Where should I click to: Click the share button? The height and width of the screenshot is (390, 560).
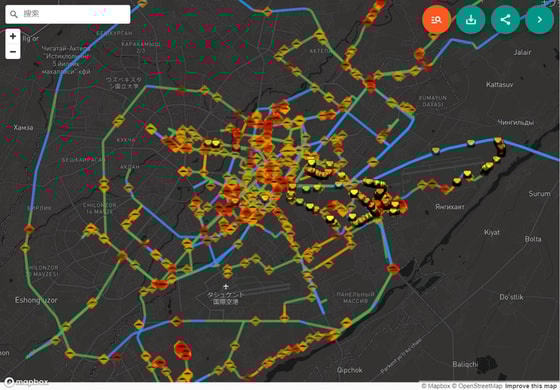505,20
